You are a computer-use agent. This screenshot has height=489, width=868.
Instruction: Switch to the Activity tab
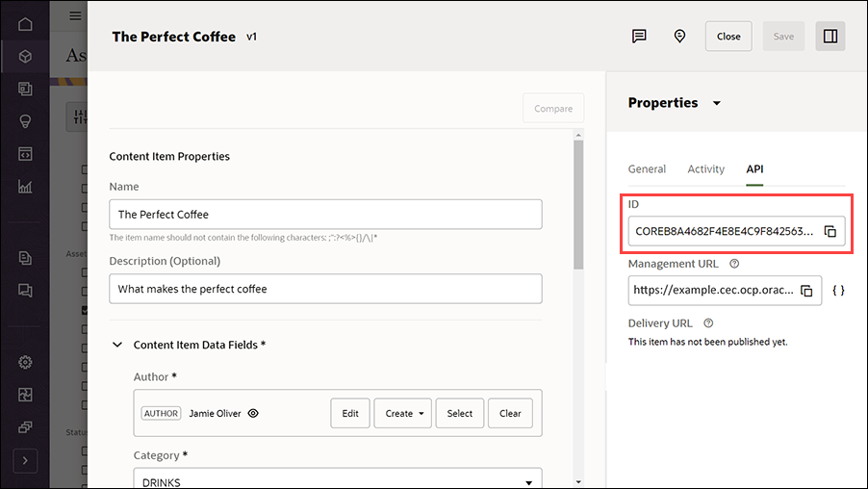click(705, 168)
